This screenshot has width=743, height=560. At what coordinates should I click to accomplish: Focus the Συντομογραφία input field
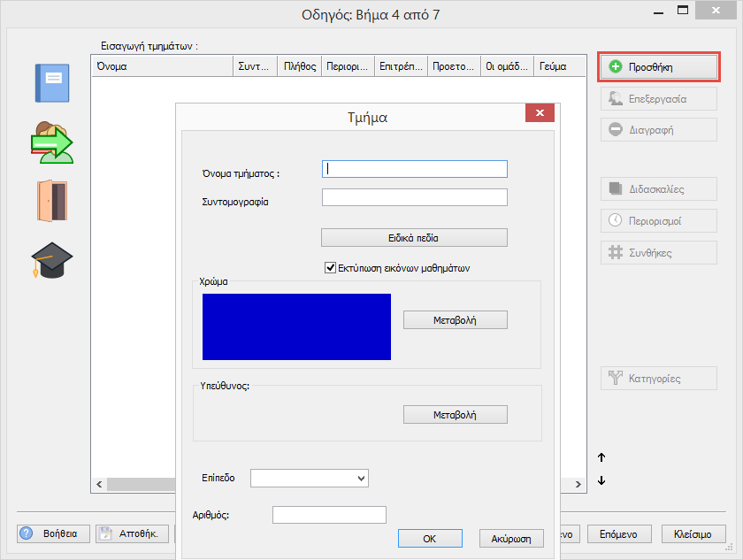tap(414, 197)
